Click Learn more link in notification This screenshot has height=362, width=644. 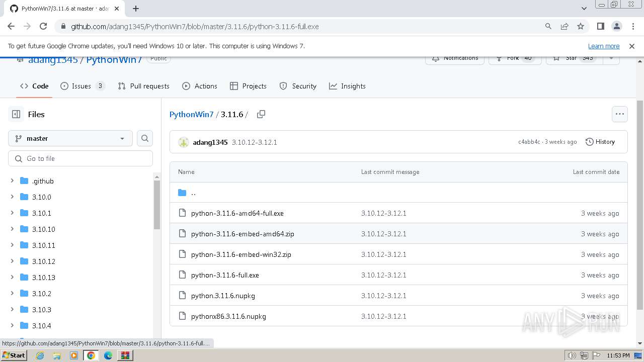coord(604,46)
